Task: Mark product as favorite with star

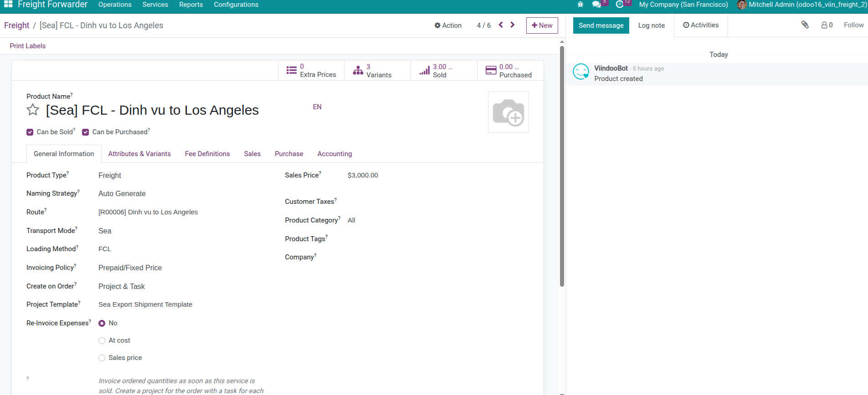Action: [33, 110]
